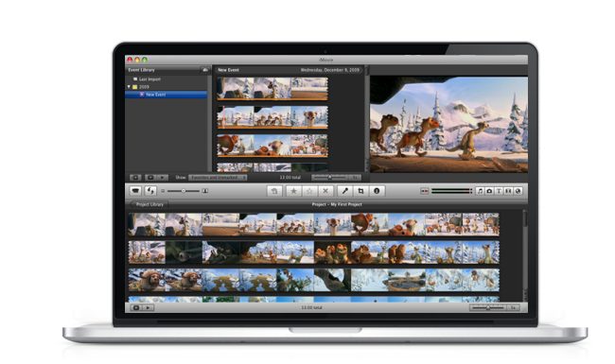Click the project browser vertical scrollbar
Viewport: 615px width, 364px height.
525,255
